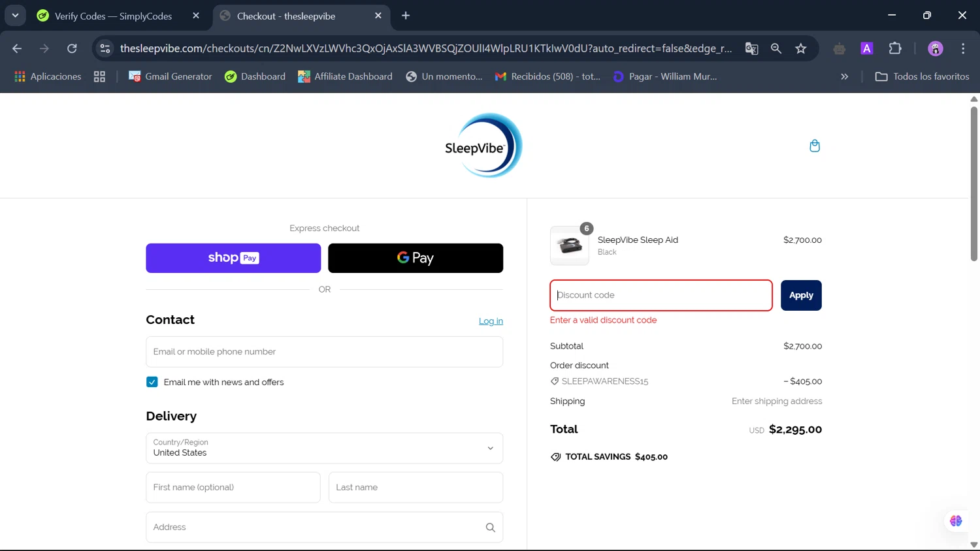Open the Chrome three-dot menu
The image size is (980, 551).
coord(963,48)
